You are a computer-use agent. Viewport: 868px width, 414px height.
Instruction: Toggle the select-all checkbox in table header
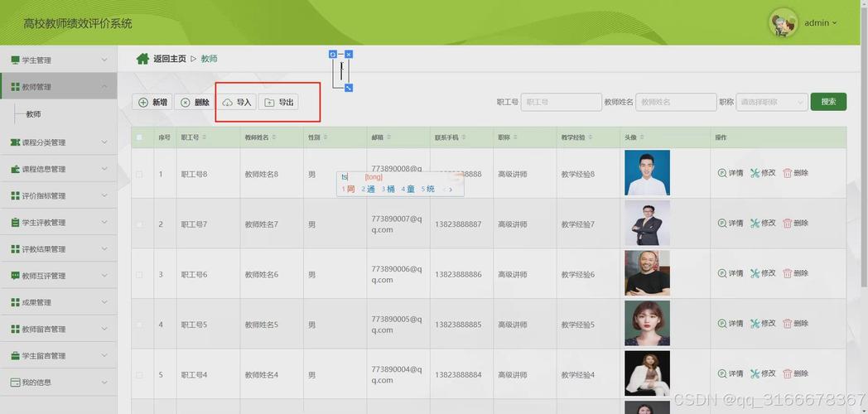pyautogui.click(x=139, y=137)
